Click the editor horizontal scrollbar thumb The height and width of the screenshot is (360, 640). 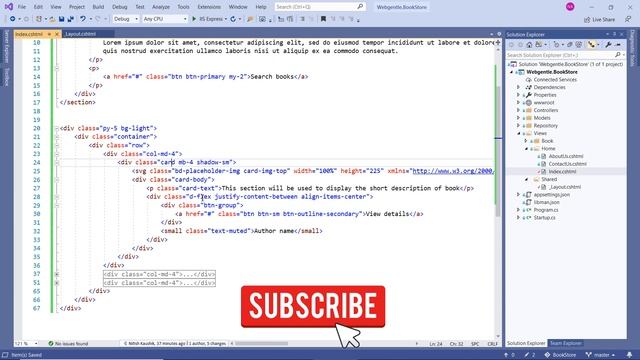pos(261,344)
